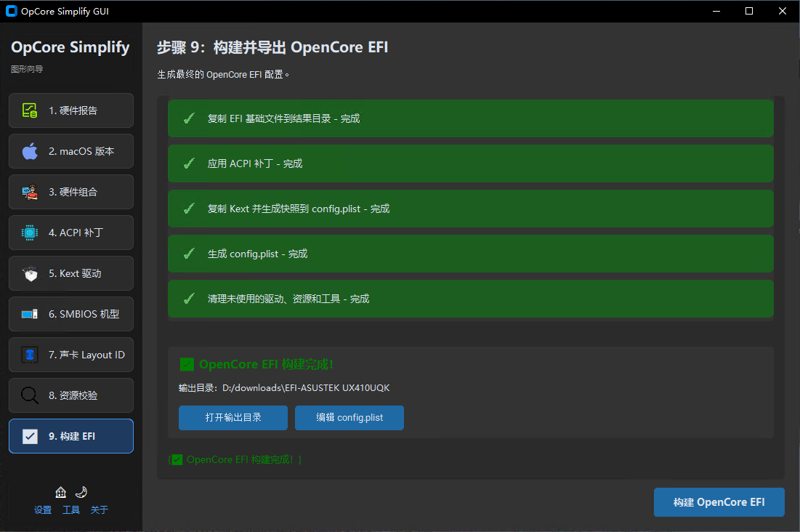Click the subtitle 生成最终的 OpenCore EFI 配置
This screenshot has width=800, height=532.
(223, 75)
